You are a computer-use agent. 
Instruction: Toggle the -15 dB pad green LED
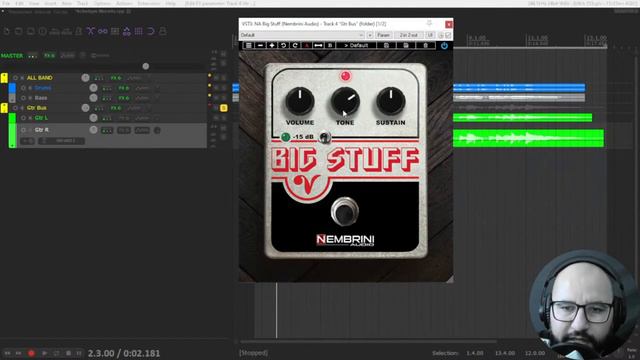[286, 137]
